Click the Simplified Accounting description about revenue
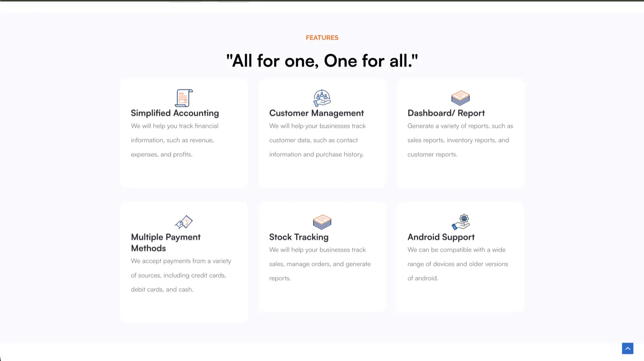644x361 pixels. (x=174, y=140)
